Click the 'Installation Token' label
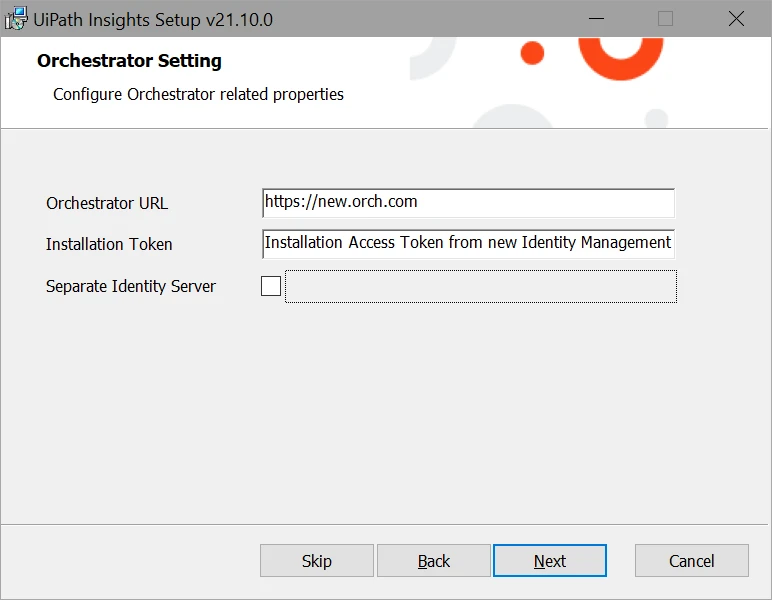This screenshot has width=772, height=600. 109,244
